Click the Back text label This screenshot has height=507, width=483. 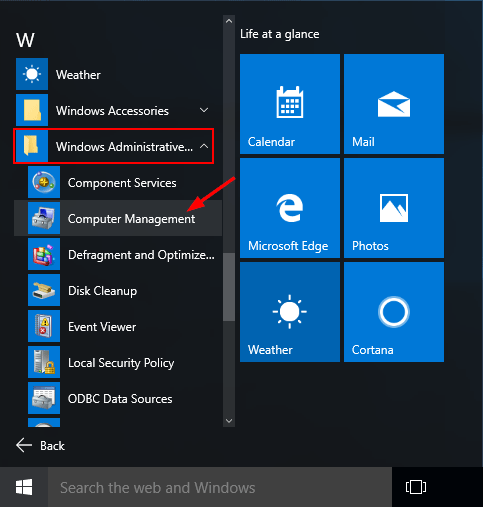click(52, 446)
